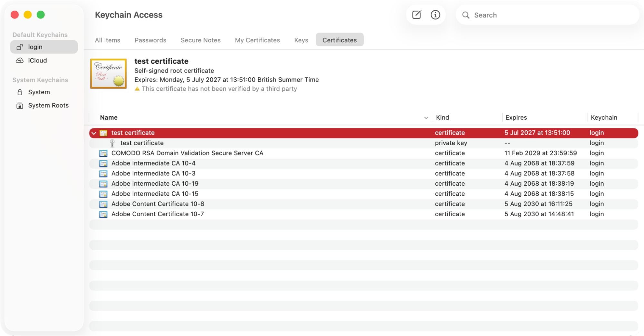The width and height of the screenshot is (644, 336).
Task: Click the 'Self-signed root certificate' description text
Action: coord(174,71)
